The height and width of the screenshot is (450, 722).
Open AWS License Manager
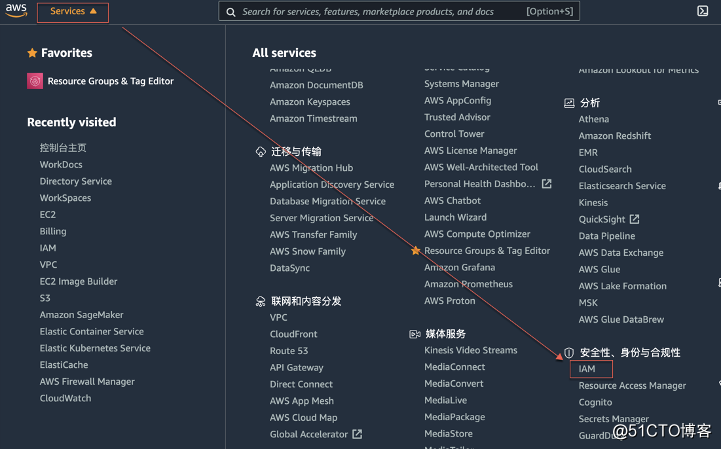click(x=471, y=151)
